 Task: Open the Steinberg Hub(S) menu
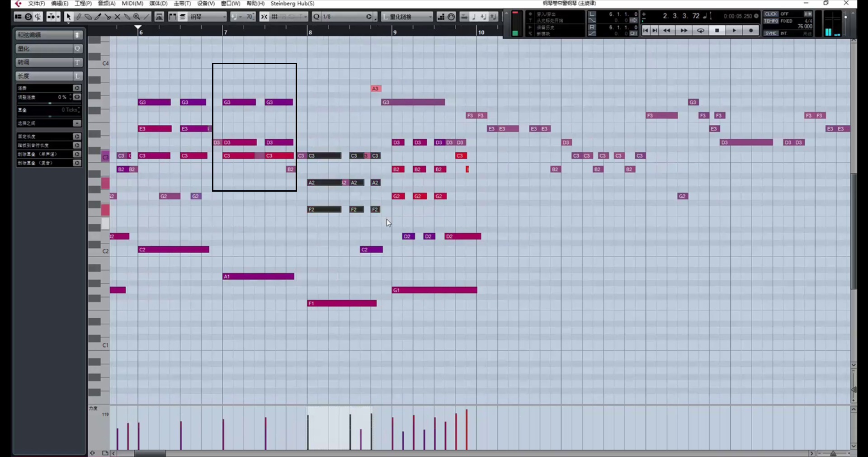[x=292, y=4]
